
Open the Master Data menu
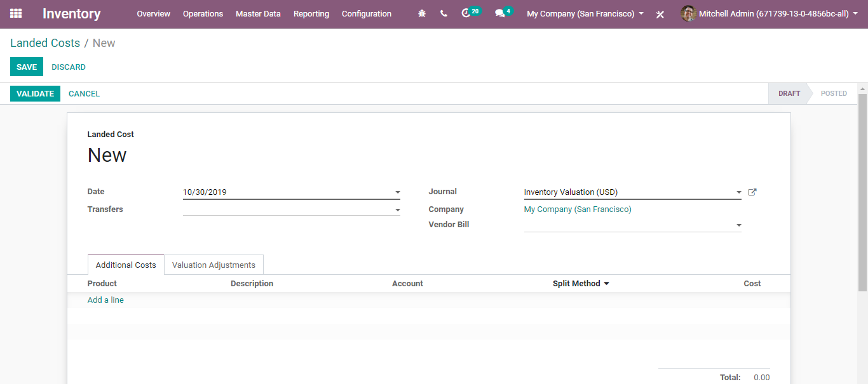(x=258, y=13)
